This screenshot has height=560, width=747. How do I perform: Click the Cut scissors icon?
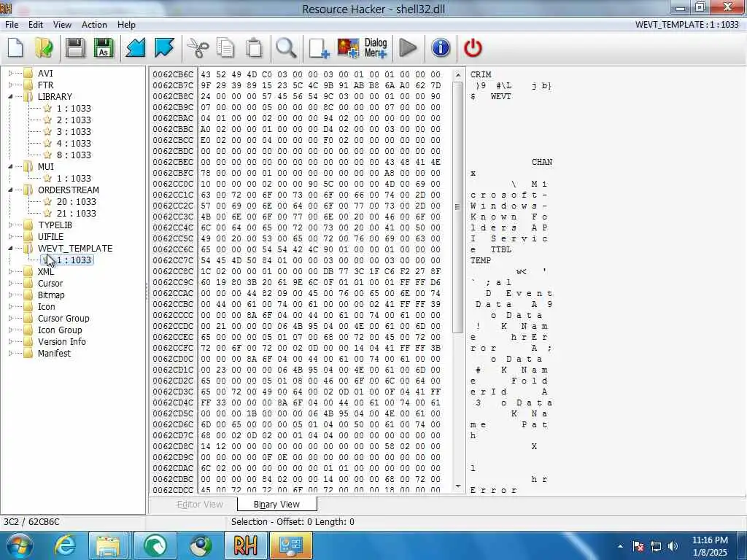click(x=197, y=48)
